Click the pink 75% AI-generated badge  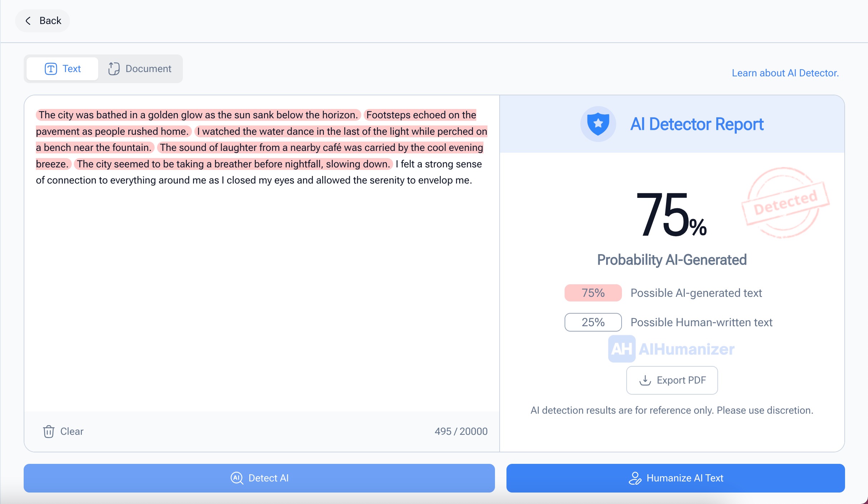pyautogui.click(x=593, y=293)
